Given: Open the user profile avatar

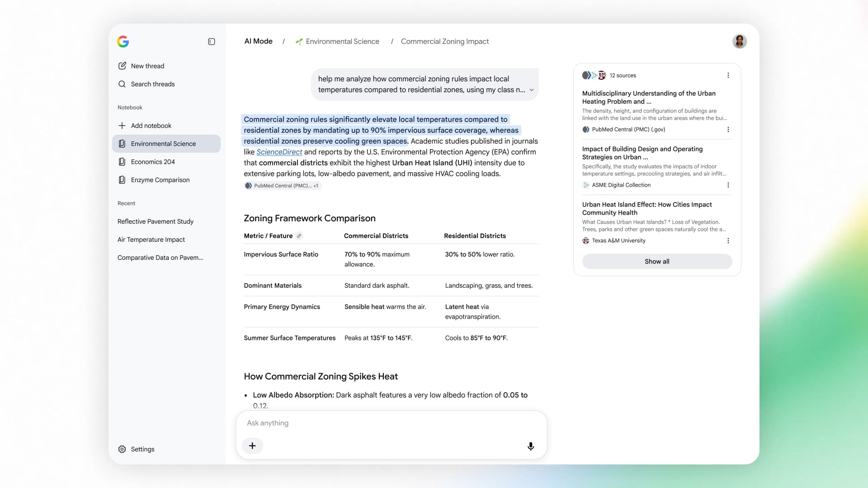Looking at the screenshot, I should coord(740,42).
